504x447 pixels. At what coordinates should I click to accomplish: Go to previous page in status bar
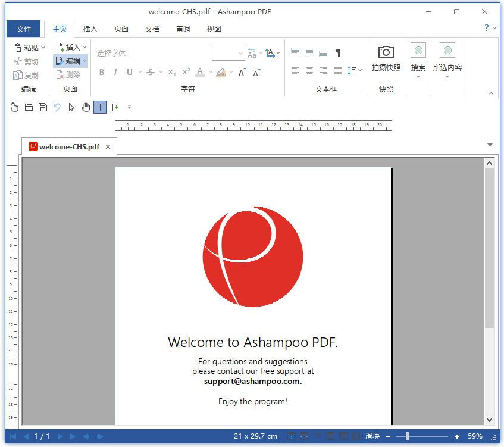(x=26, y=436)
